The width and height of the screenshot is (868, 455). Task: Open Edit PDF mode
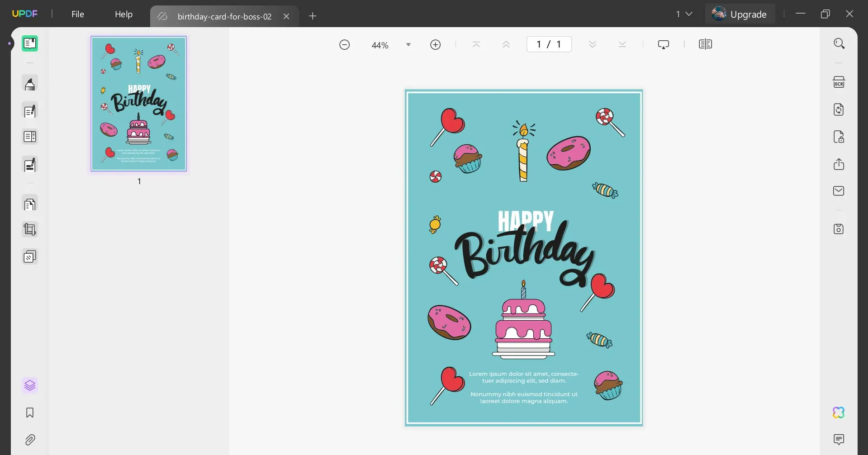pos(30,111)
